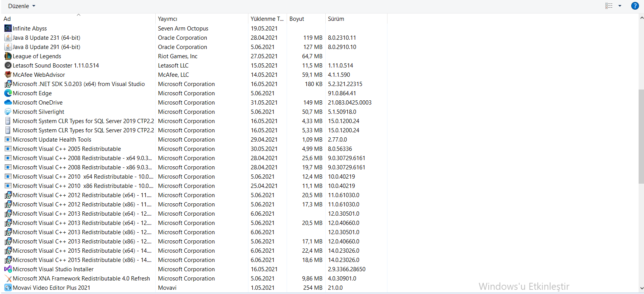Image resolution: width=644 pixels, height=294 pixels.
Task: Select the "1.05.2021" install date
Action: tap(263, 287)
